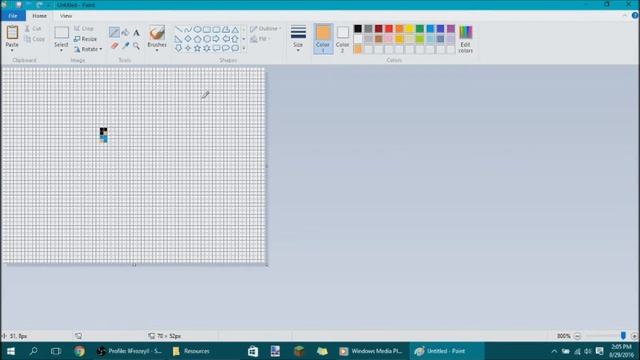Screen dimensions: 640x360
Task: Click the rectangular Select tool icon
Action: click(x=61, y=33)
